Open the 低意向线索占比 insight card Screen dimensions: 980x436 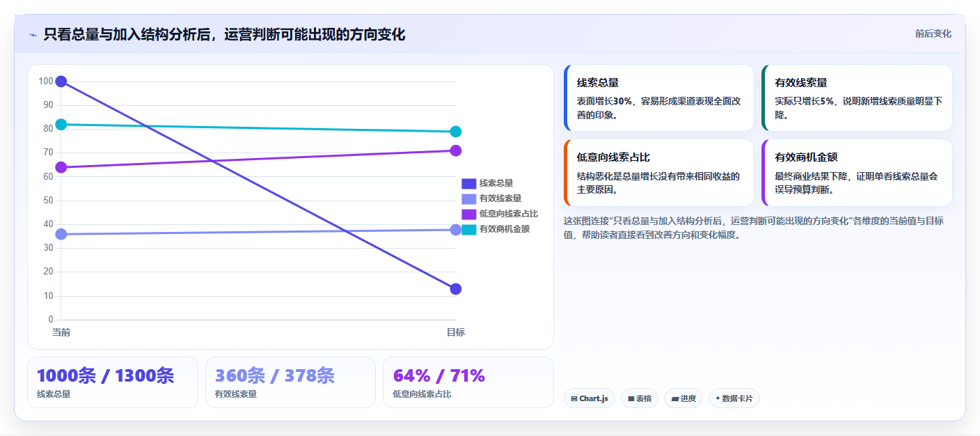(658, 173)
